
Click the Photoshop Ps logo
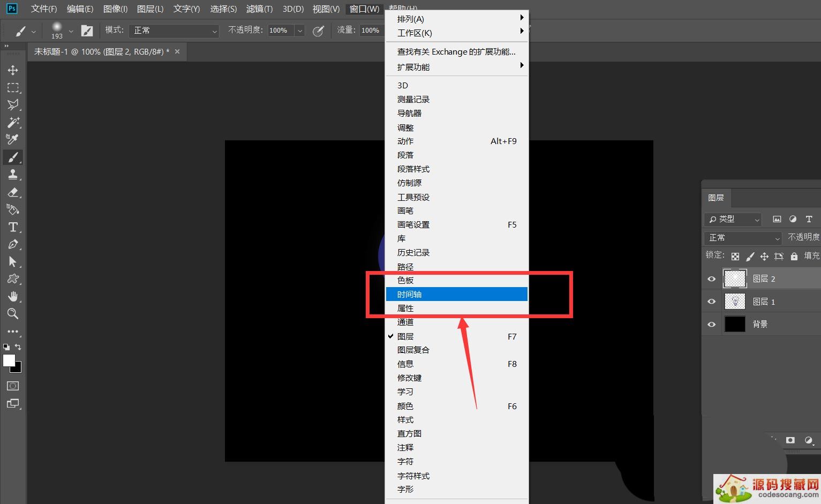(x=11, y=9)
